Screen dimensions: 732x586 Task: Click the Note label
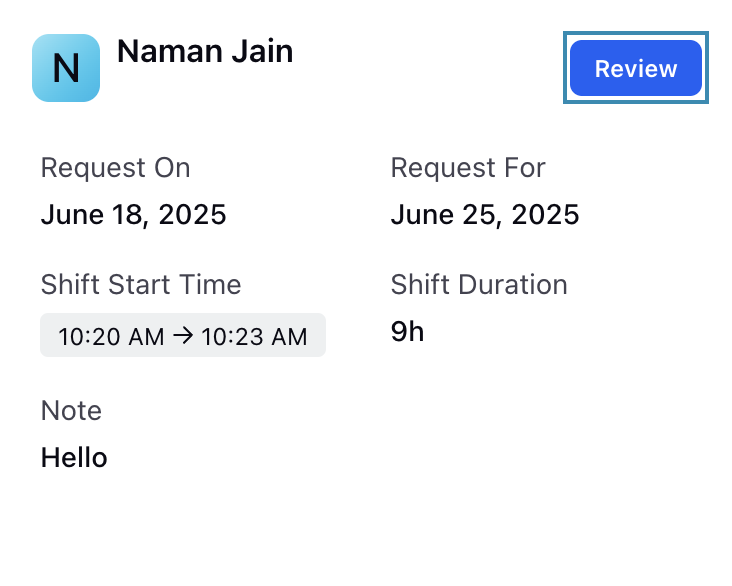[x=71, y=410]
